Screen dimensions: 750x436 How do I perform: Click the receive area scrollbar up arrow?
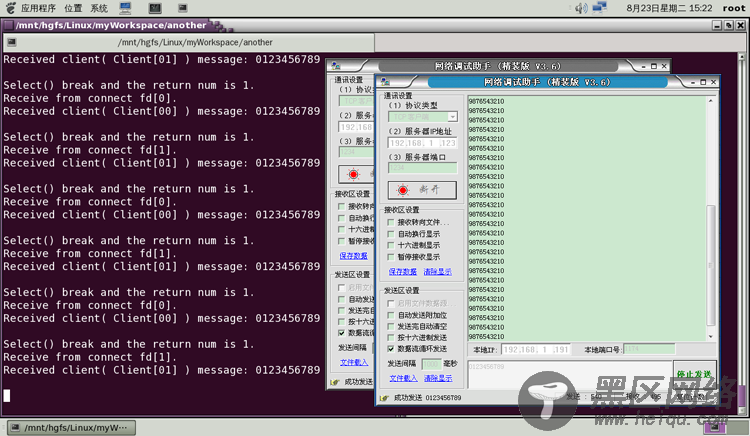[710, 101]
